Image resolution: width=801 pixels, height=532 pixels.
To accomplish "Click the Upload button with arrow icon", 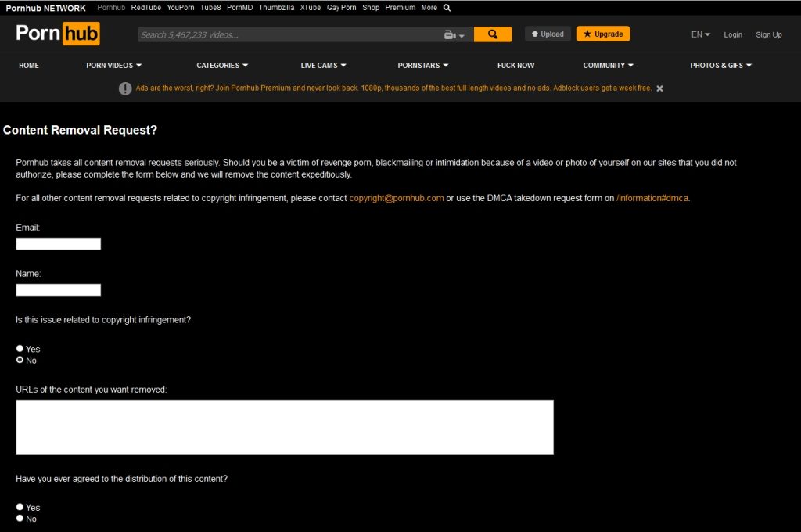I will pos(548,34).
